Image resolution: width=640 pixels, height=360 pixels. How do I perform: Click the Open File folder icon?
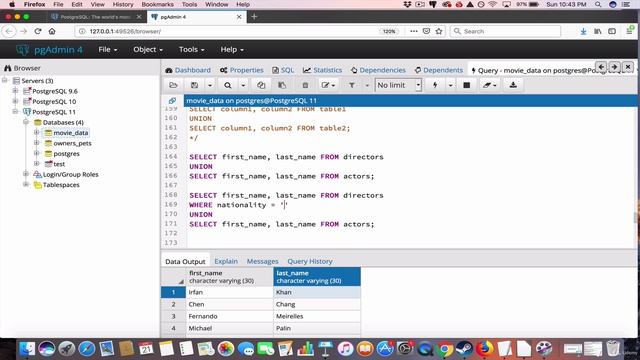click(x=173, y=85)
